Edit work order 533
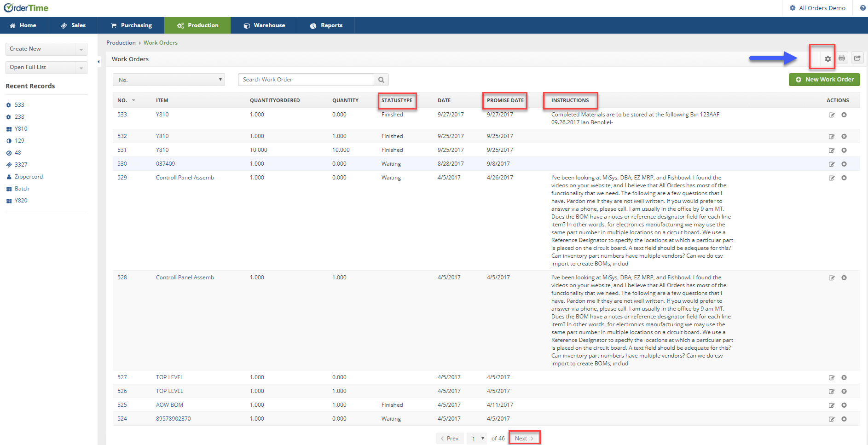The height and width of the screenshot is (445, 868). click(832, 115)
